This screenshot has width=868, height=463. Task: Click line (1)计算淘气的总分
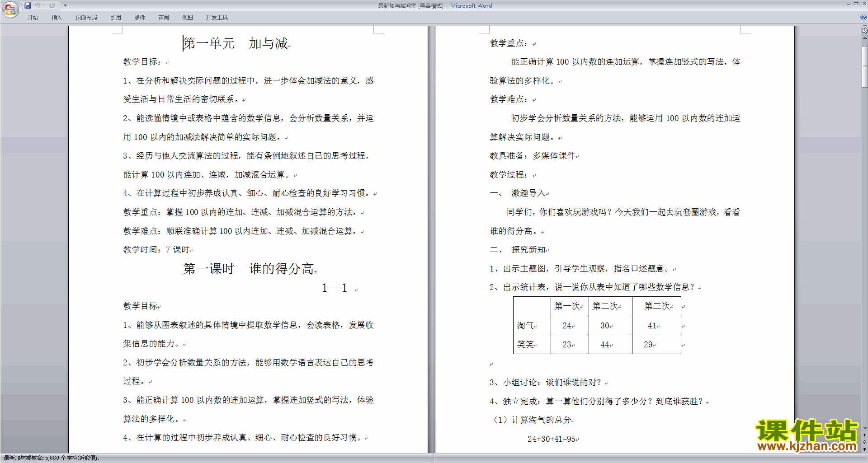531,420
